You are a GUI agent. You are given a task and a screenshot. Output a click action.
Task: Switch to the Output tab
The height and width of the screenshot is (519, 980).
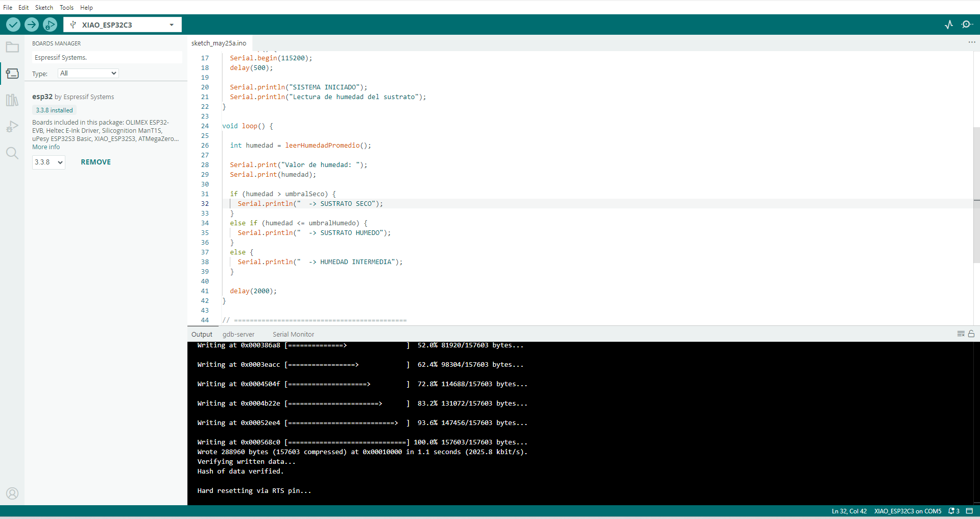click(x=202, y=334)
